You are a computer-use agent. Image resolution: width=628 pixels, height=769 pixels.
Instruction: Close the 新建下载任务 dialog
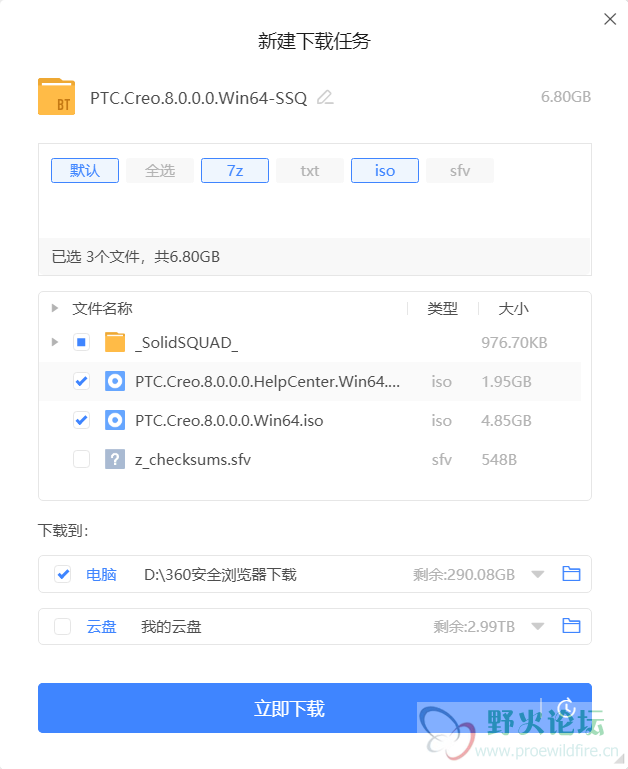(x=610, y=19)
